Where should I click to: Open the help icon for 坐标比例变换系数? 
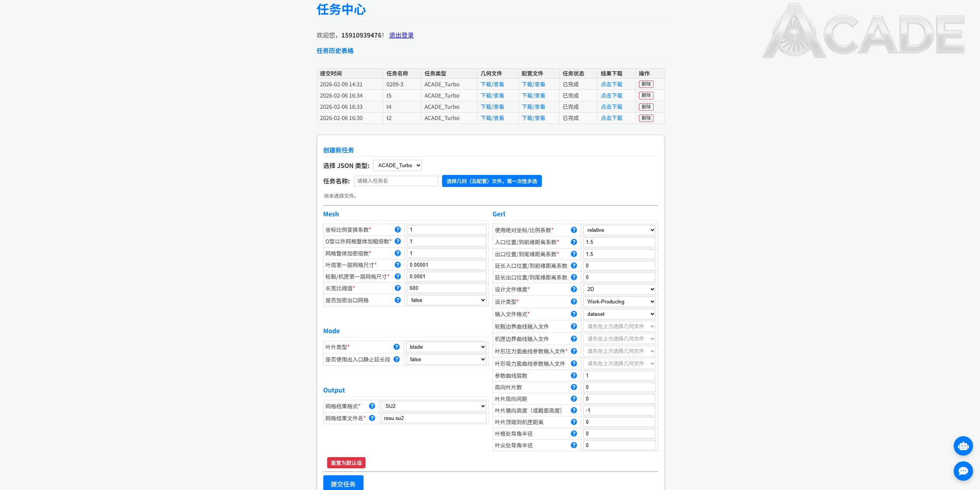[398, 230]
